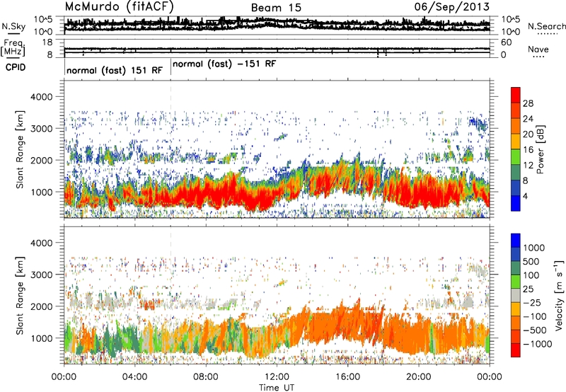Click the 'McMurdo (fitACF)' title text
Image resolution: width=566 pixels, height=392 pixels.
[120, 7]
